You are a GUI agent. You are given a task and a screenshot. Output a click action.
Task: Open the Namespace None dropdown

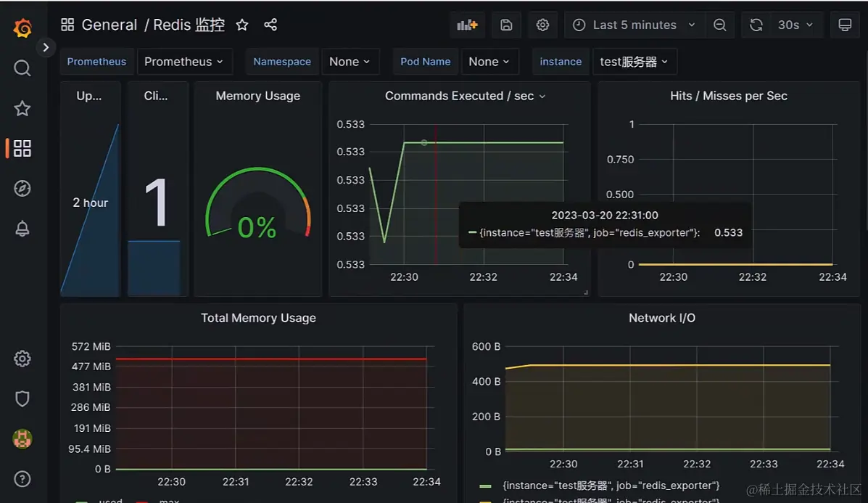[350, 62]
